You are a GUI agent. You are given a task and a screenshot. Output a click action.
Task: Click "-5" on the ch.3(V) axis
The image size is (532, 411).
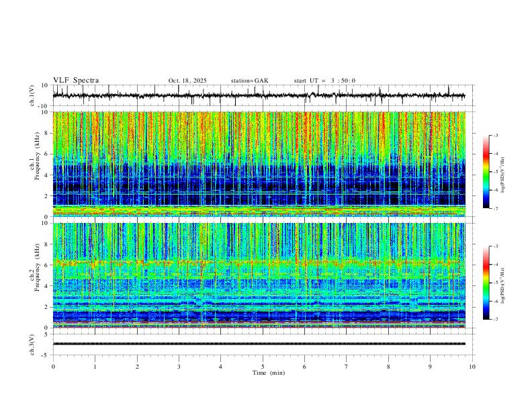(46, 355)
